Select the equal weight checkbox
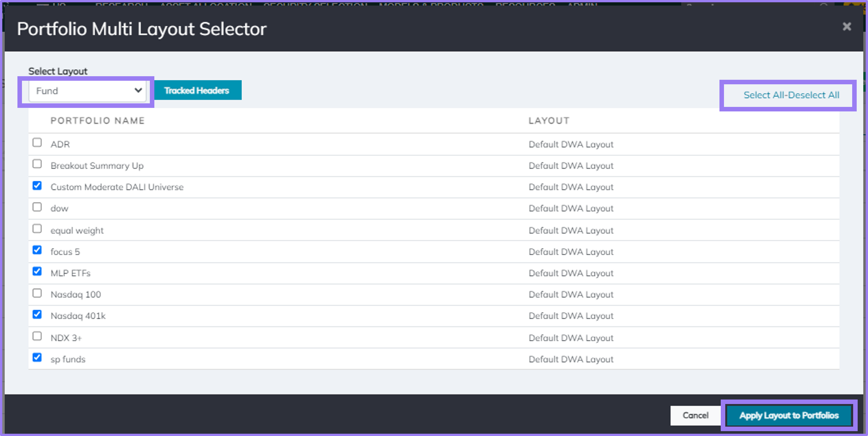868x436 pixels. pos(37,229)
